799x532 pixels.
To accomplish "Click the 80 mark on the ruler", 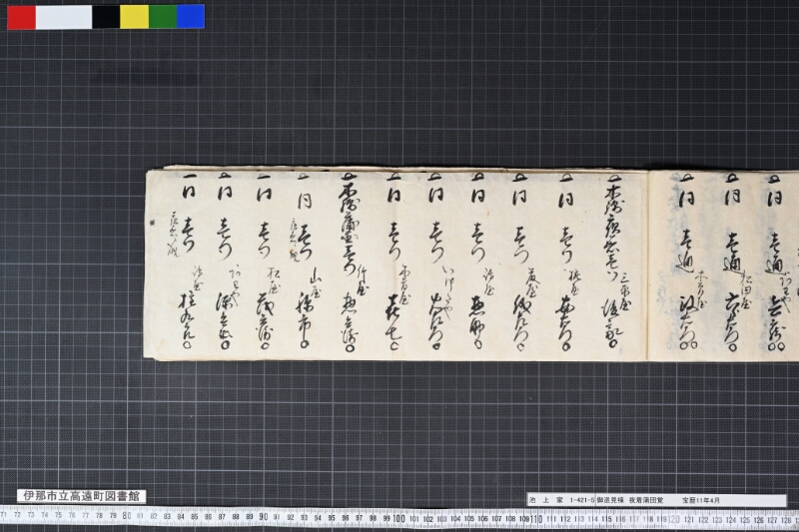I will point(127,516).
